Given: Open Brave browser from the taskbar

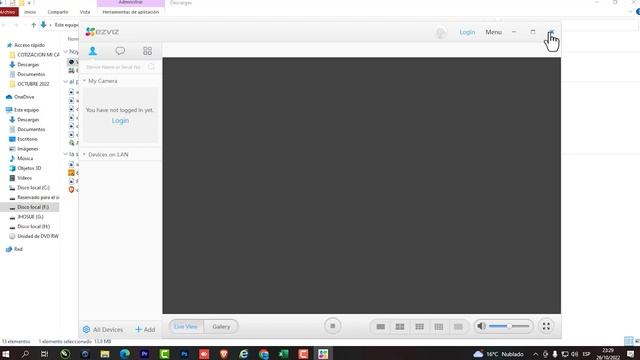Looking at the screenshot, I should (224, 354).
